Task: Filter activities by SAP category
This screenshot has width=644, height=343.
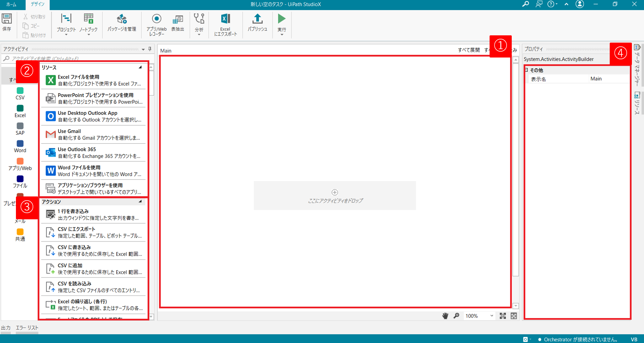Action: pyautogui.click(x=20, y=129)
